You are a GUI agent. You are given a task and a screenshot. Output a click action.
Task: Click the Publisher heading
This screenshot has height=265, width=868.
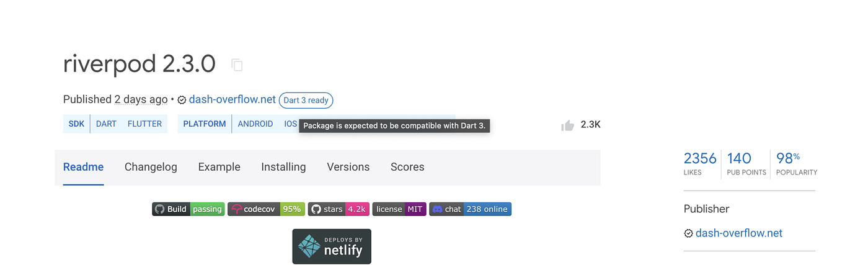pyautogui.click(x=706, y=209)
